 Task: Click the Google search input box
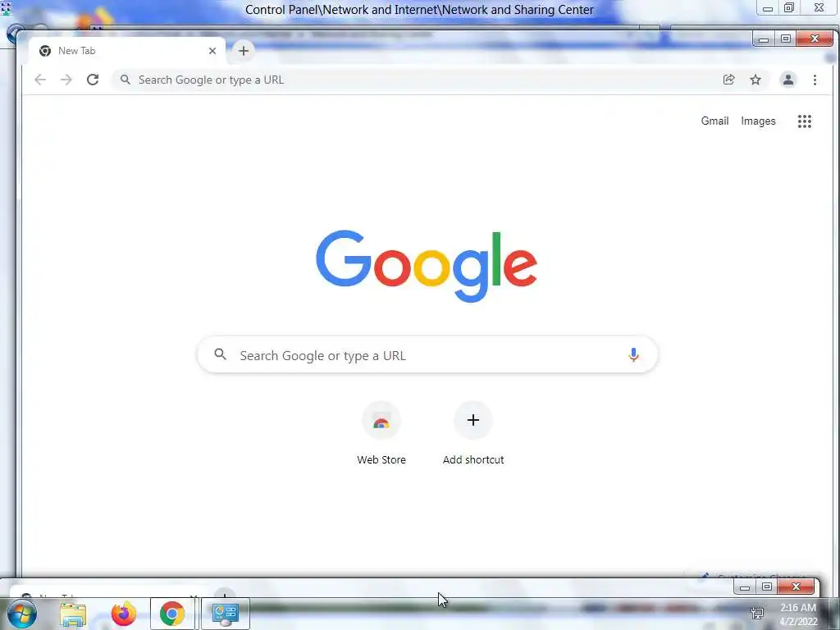click(x=427, y=354)
